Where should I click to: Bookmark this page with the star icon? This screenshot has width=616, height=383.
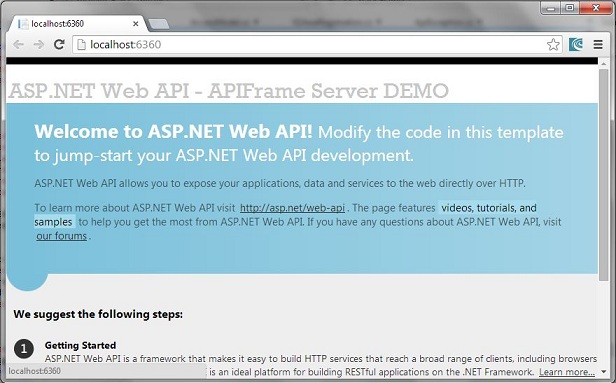click(x=553, y=44)
